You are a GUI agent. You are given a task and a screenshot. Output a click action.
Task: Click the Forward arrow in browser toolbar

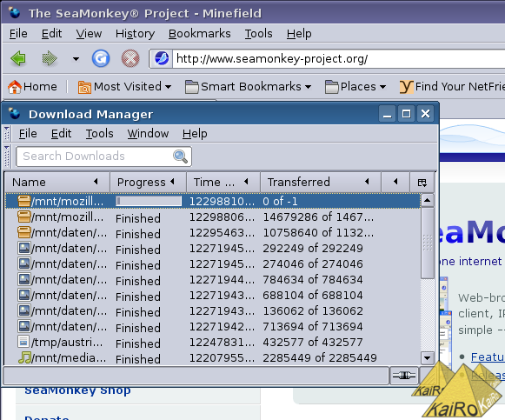tap(50, 58)
